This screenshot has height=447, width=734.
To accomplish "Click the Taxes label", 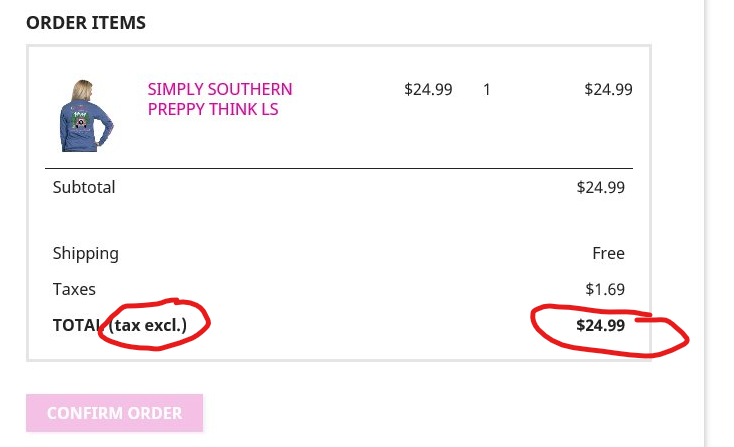I will click(74, 289).
